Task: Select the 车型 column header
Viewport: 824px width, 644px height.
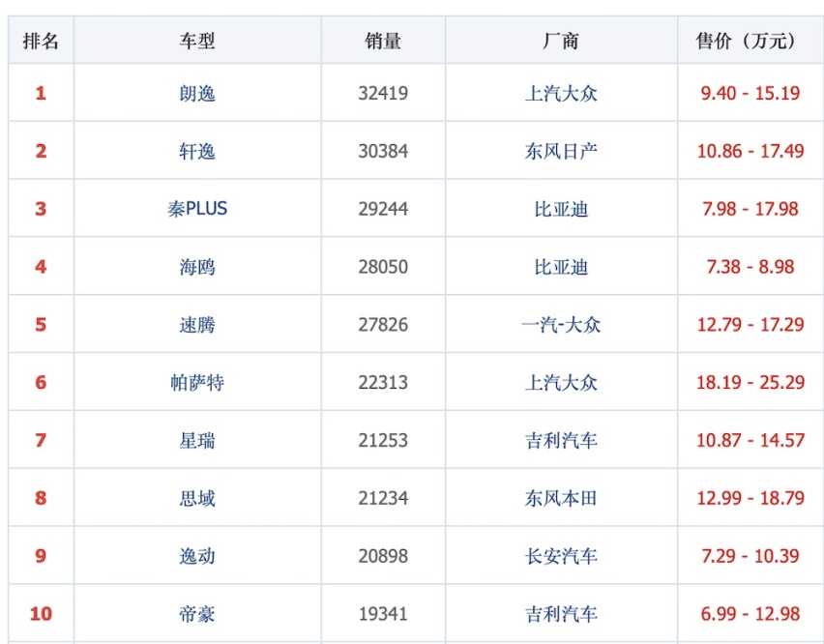Action: pyautogui.click(x=197, y=41)
